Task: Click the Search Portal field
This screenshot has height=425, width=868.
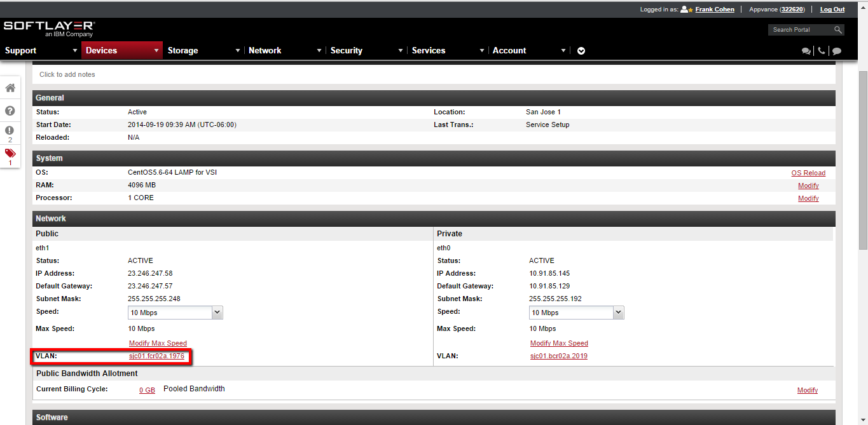Action: [x=801, y=30]
